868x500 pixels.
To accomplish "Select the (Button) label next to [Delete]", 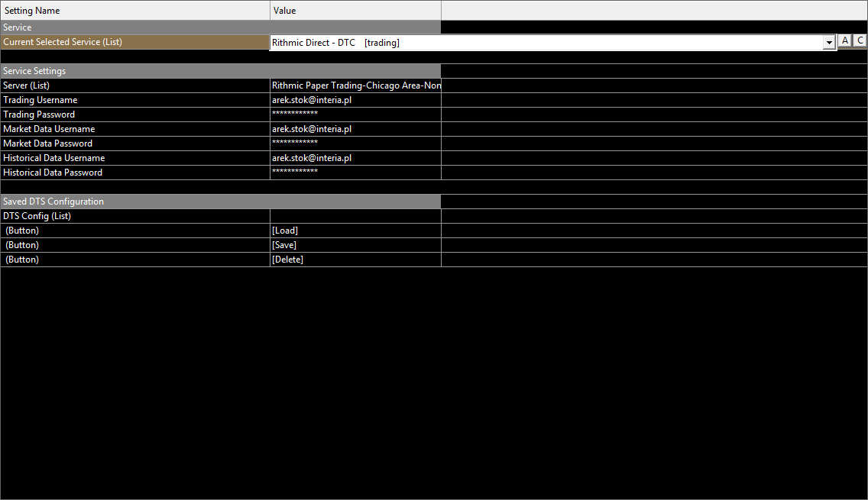I will pyautogui.click(x=135, y=260).
